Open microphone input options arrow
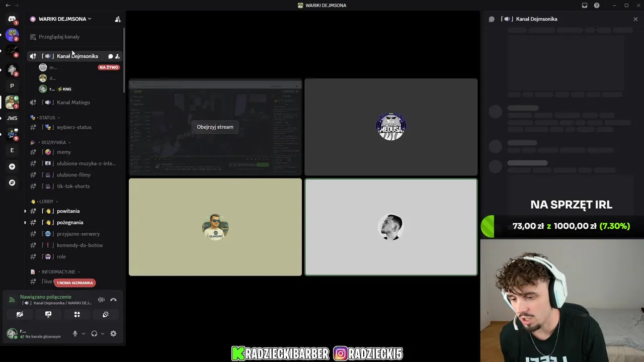 [x=84, y=333]
